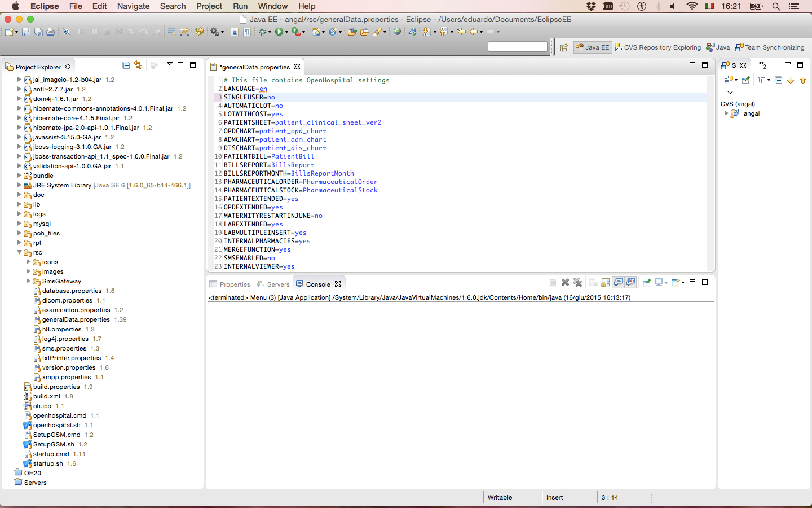
Task: Open the Project Explorer View Menu triangle
Action: click(x=169, y=64)
